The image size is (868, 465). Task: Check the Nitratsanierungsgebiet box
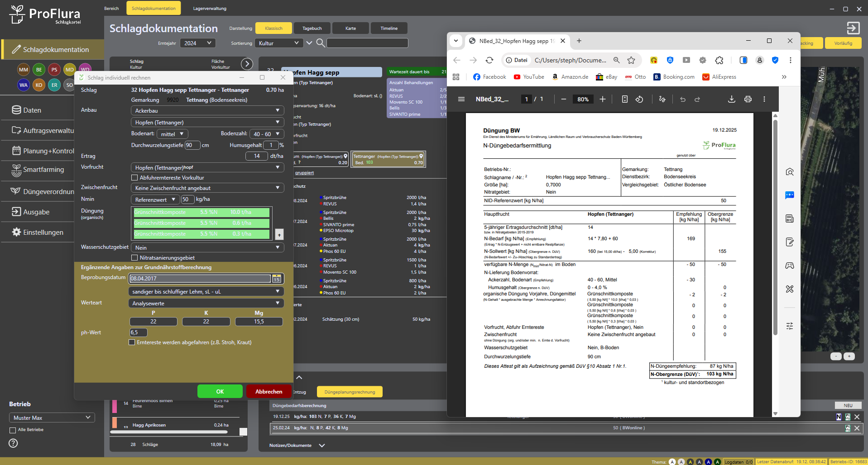click(134, 258)
